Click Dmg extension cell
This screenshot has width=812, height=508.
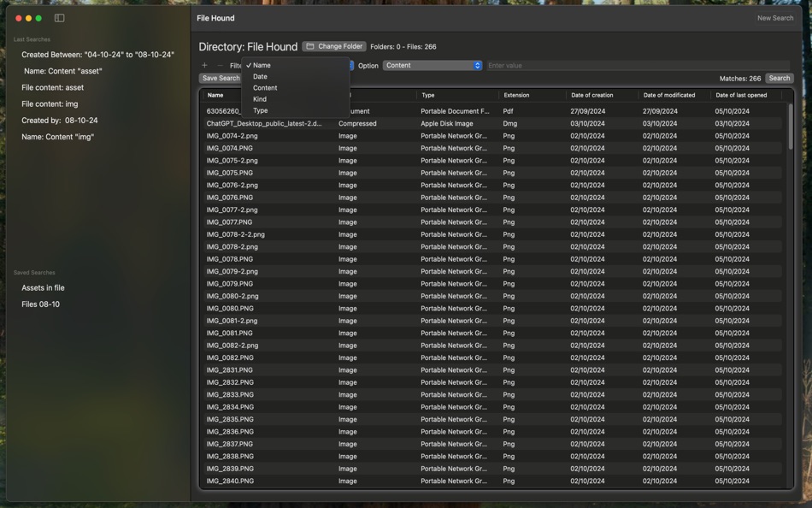(x=509, y=124)
